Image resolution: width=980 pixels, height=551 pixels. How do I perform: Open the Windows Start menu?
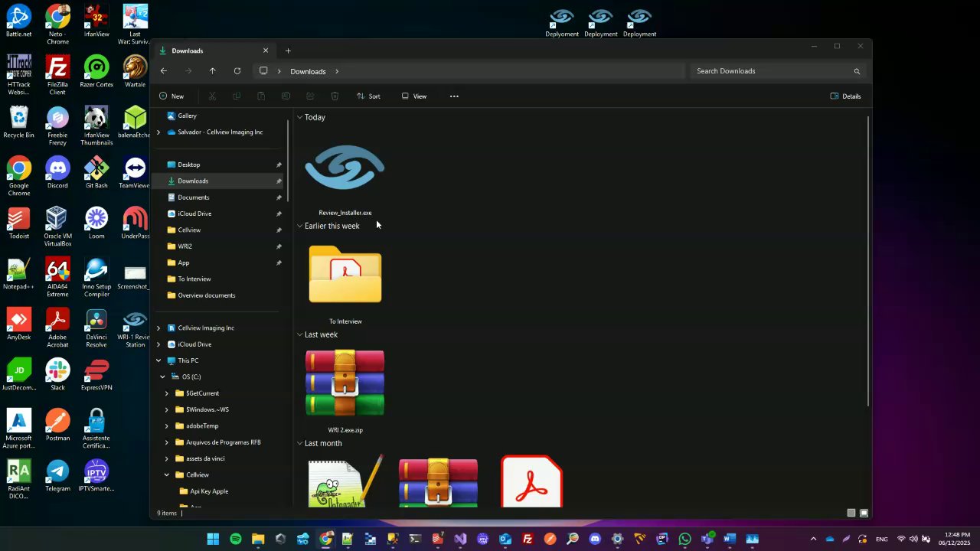tap(213, 540)
